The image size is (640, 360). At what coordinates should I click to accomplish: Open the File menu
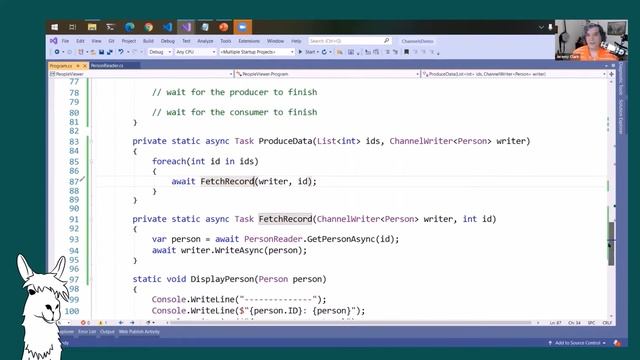[65, 41]
